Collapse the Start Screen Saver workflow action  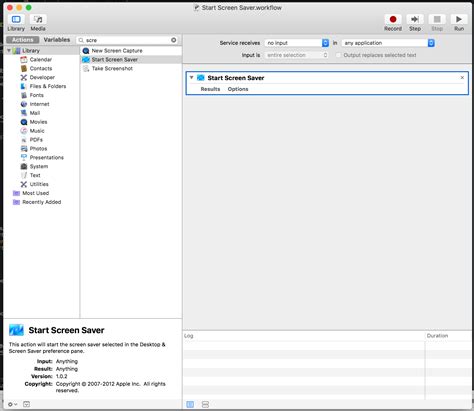(x=191, y=78)
